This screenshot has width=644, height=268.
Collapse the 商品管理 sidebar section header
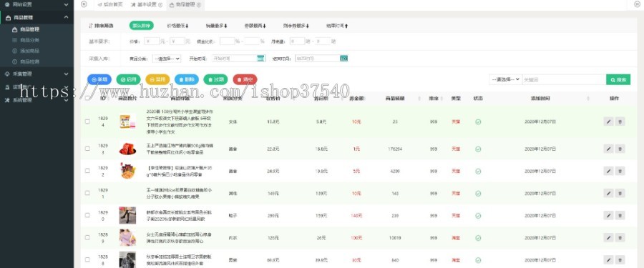coord(36,17)
